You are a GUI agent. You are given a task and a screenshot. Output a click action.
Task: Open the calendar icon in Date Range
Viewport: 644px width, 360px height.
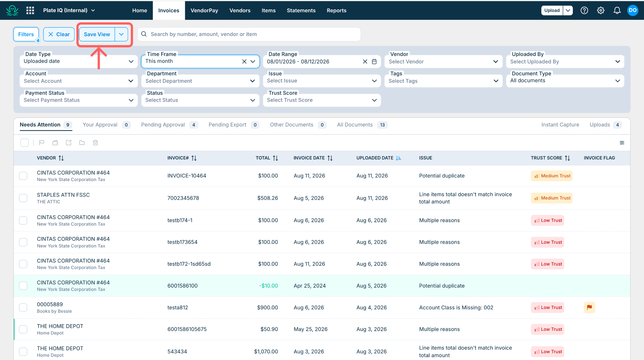click(x=374, y=62)
